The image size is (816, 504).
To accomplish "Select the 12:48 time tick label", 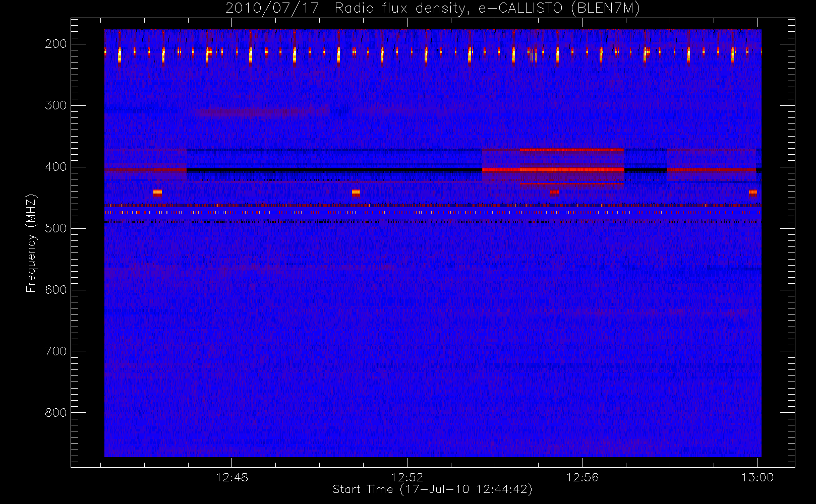I will [232, 477].
